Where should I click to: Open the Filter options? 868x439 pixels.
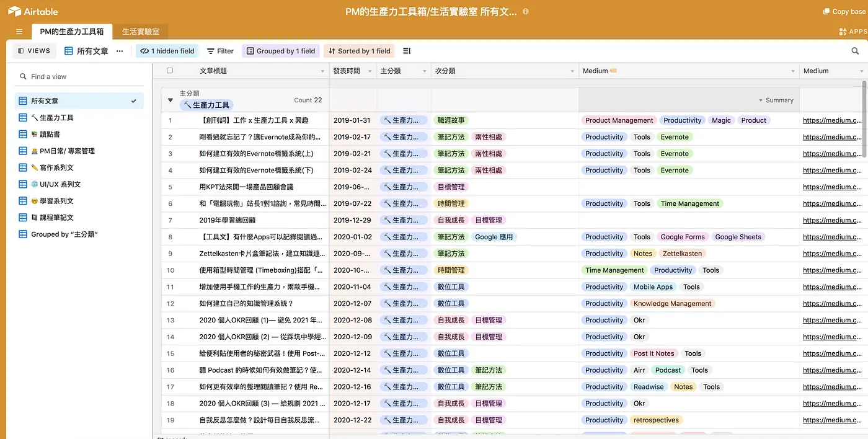click(x=220, y=51)
